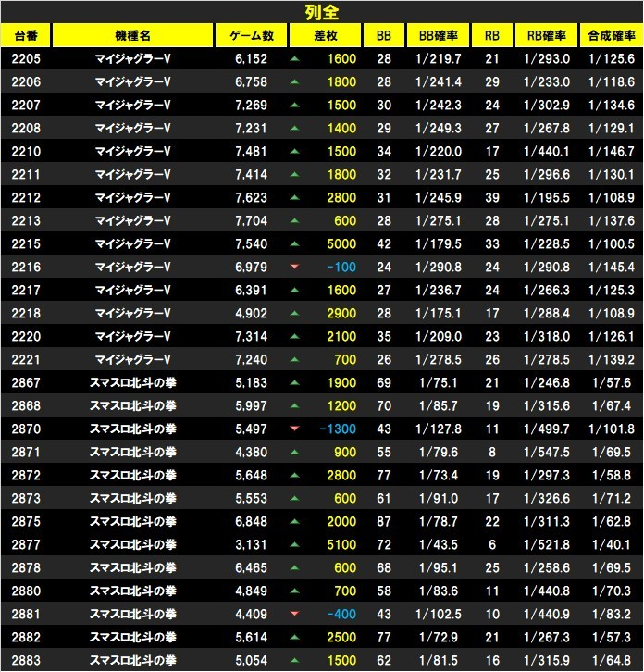The height and width of the screenshot is (672, 644).
Task: Click combined probability 1/57.3
Action: click(612, 637)
